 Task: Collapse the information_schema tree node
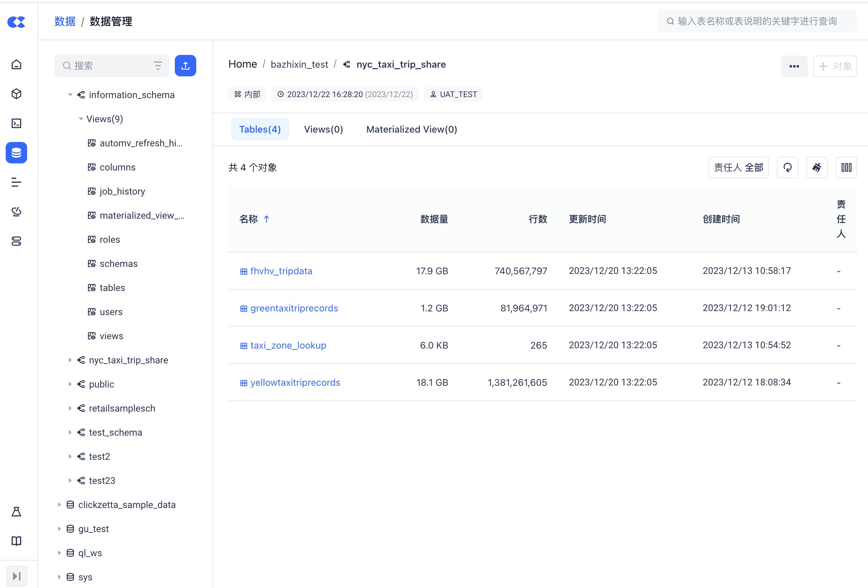point(70,95)
